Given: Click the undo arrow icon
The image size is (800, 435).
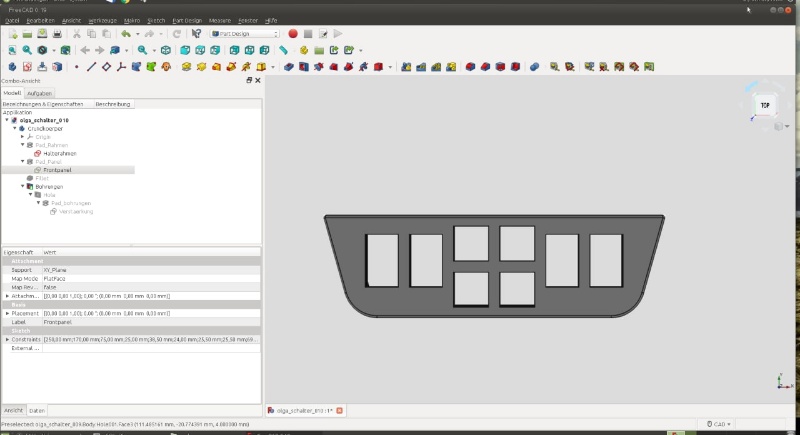Looking at the screenshot, I should pos(125,33).
